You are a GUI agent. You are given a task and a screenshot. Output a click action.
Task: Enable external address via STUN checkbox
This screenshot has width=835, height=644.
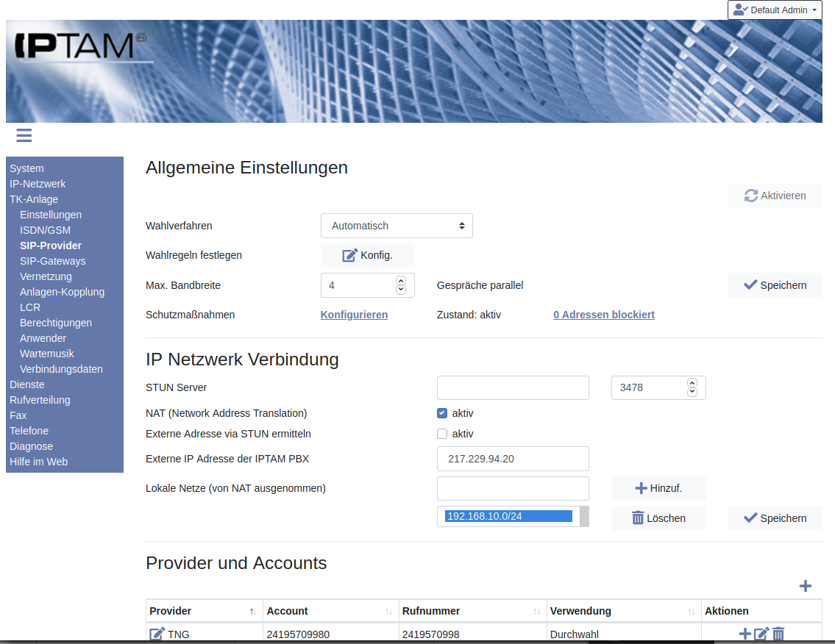click(442, 434)
